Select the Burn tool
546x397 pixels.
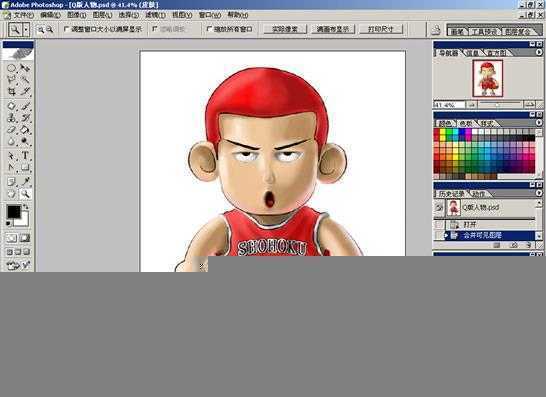(24, 141)
